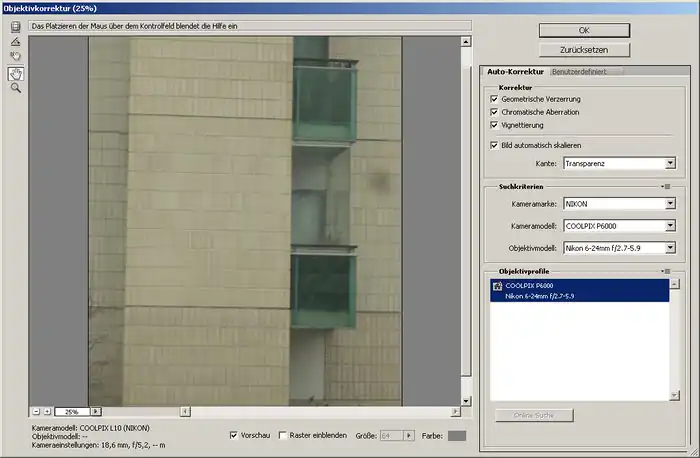Select the Straighten tool
Screen dimensions: 700x458
click(x=16, y=42)
